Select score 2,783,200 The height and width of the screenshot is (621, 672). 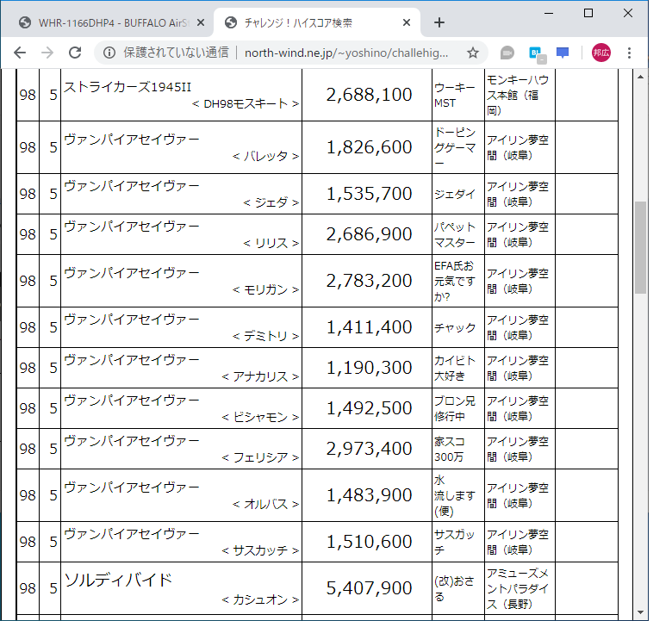369,281
